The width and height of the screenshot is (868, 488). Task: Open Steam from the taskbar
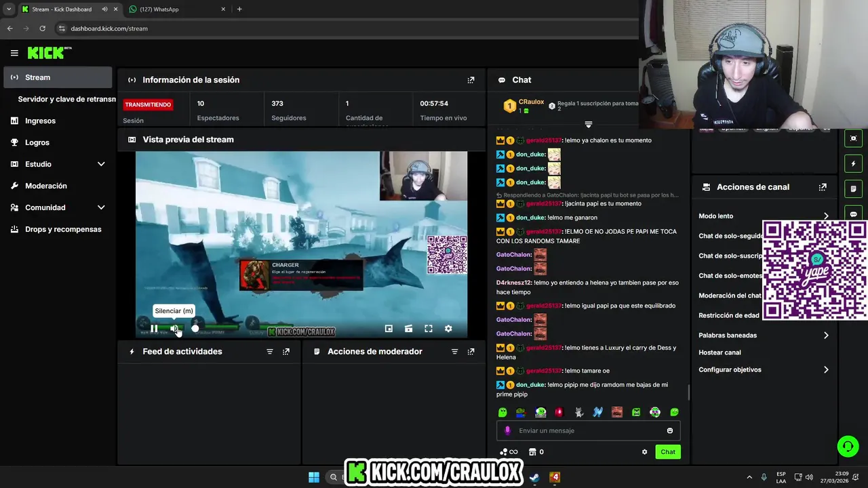(x=534, y=477)
